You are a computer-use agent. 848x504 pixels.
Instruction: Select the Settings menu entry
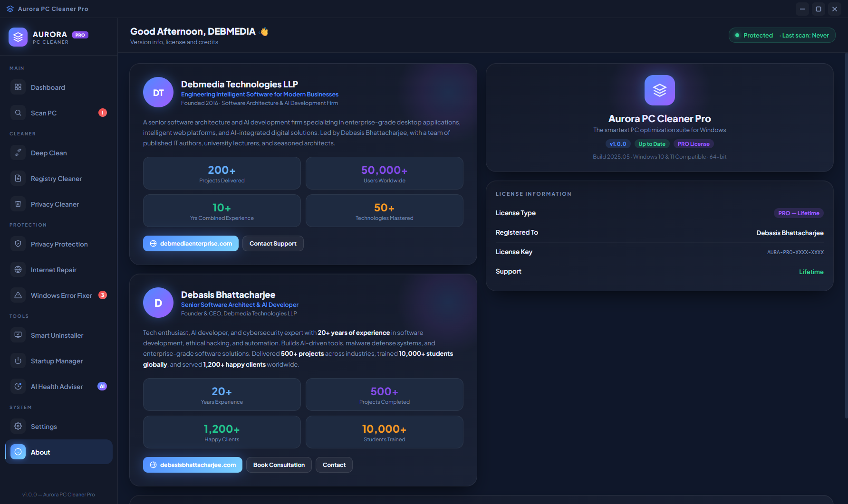click(59, 427)
